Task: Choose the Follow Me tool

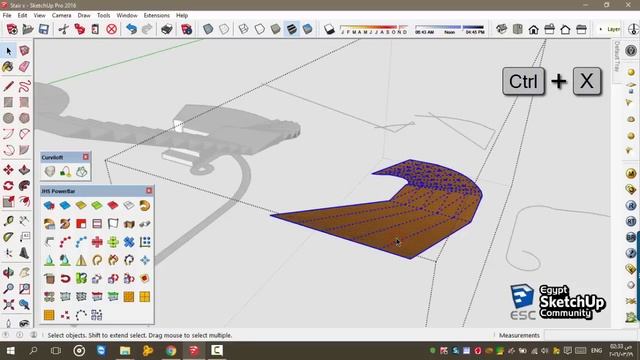Action: pyautogui.click(x=24, y=186)
